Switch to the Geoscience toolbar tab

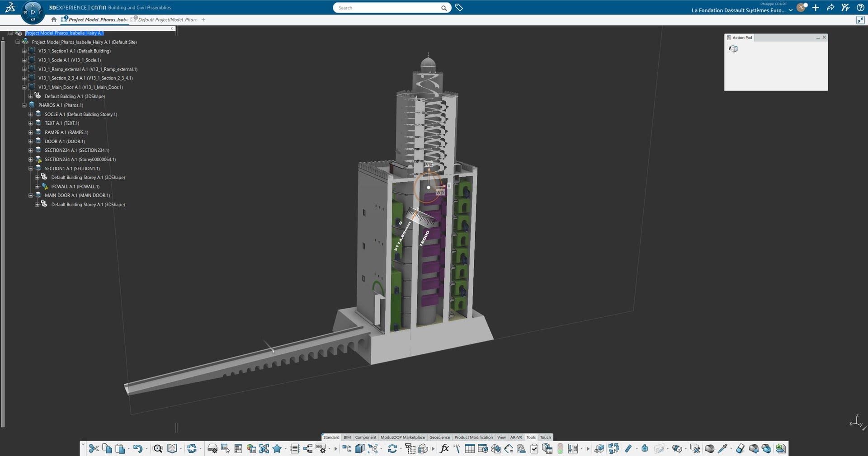[439, 437]
